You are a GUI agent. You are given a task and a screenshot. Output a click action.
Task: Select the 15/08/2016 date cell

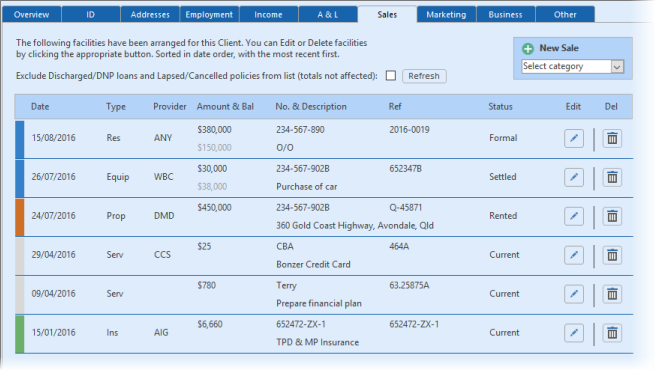coord(54,138)
